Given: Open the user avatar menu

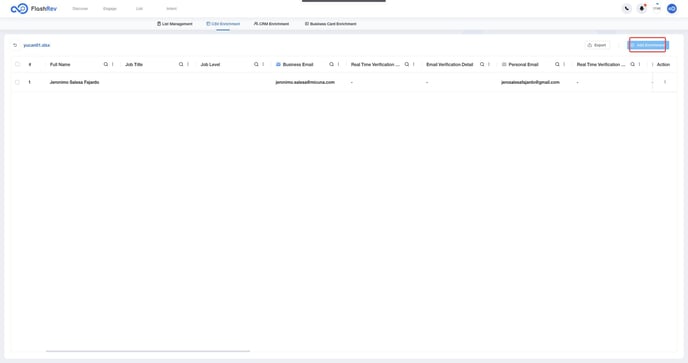Looking at the screenshot, I should (x=671, y=8).
